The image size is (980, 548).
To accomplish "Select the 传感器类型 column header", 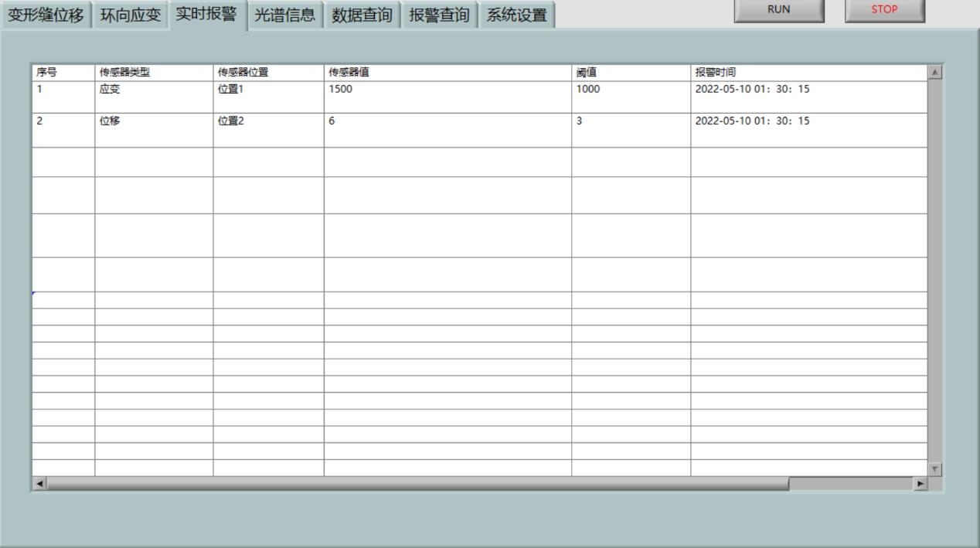I will tap(154, 73).
